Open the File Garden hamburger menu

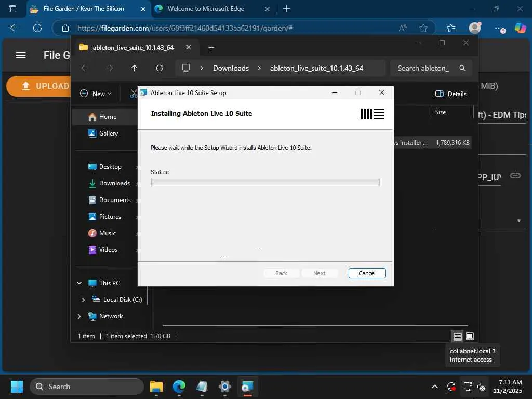pos(21,55)
